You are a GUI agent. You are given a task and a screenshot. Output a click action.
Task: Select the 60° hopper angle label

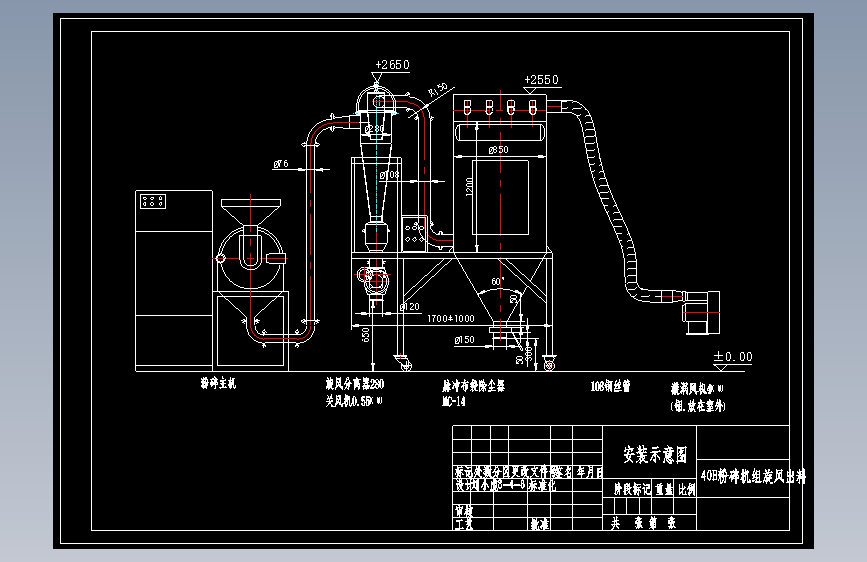click(498, 282)
